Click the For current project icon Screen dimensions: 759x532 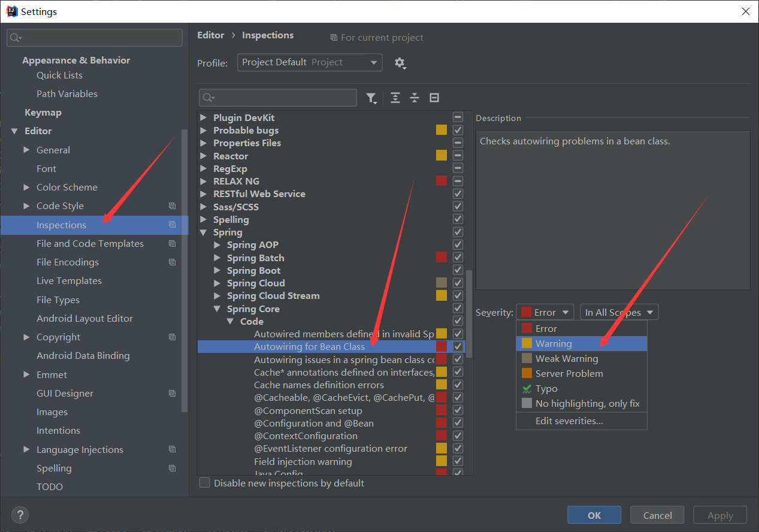click(334, 38)
